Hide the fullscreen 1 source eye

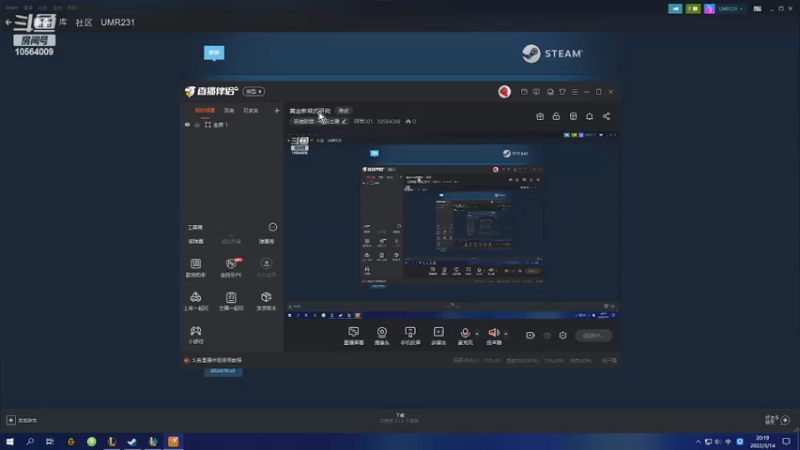pyautogui.click(x=187, y=124)
